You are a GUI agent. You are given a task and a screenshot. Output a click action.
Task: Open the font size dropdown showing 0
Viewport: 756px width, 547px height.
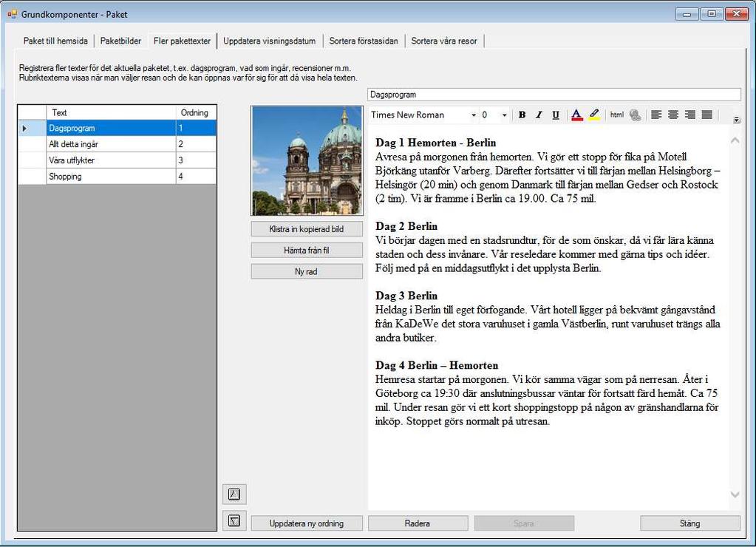click(x=504, y=115)
